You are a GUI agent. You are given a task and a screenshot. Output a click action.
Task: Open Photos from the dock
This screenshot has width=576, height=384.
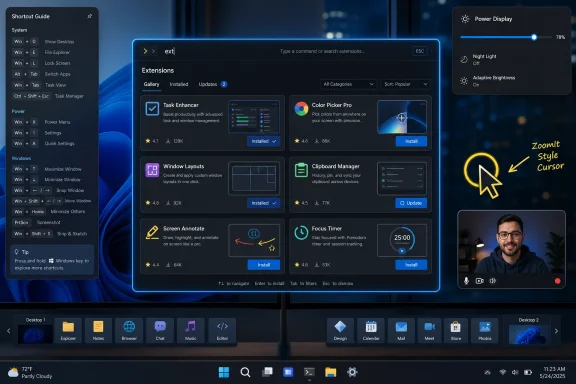pos(485,330)
